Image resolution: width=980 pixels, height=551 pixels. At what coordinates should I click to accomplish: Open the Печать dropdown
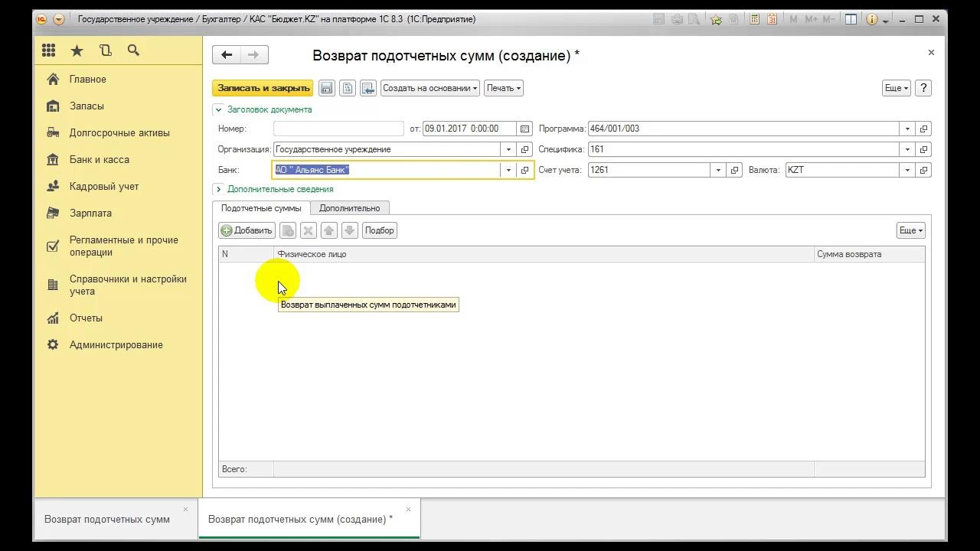(504, 88)
